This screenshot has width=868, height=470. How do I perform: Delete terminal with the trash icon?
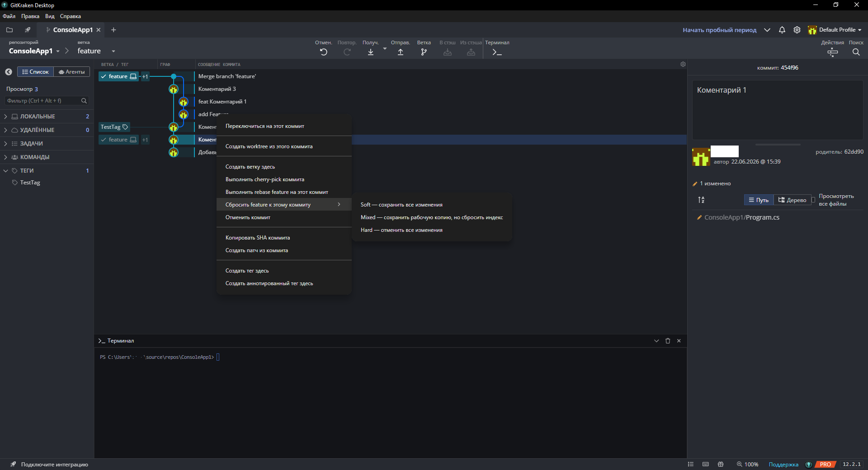point(668,341)
